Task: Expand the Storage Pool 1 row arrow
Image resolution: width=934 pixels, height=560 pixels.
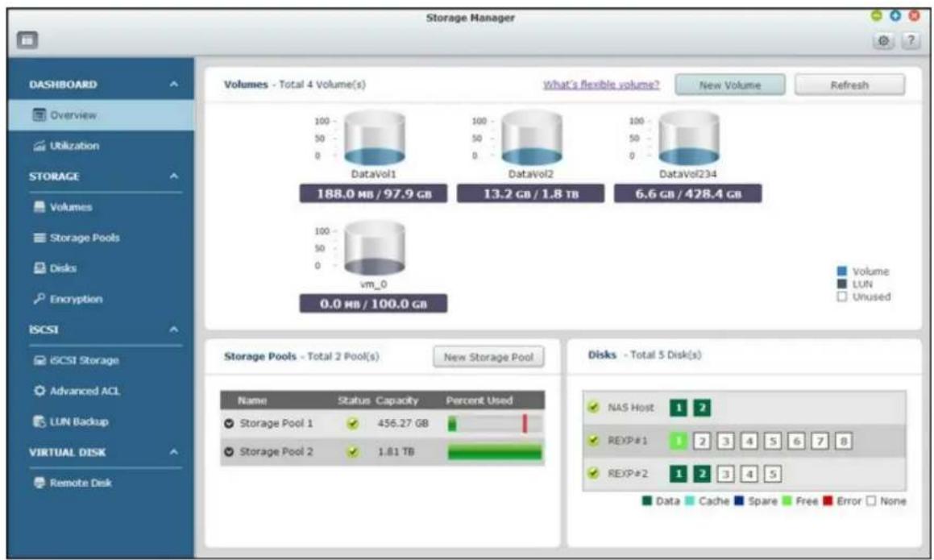Action: (229, 424)
